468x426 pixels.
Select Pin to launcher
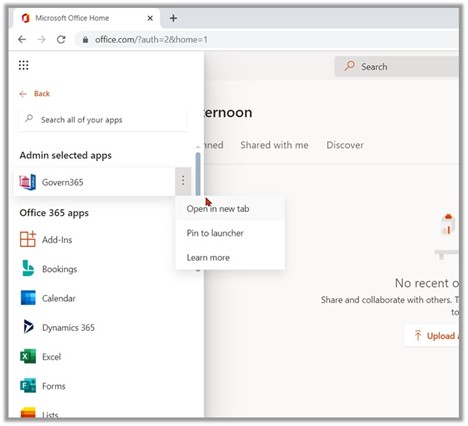click(x=230, y=233)
